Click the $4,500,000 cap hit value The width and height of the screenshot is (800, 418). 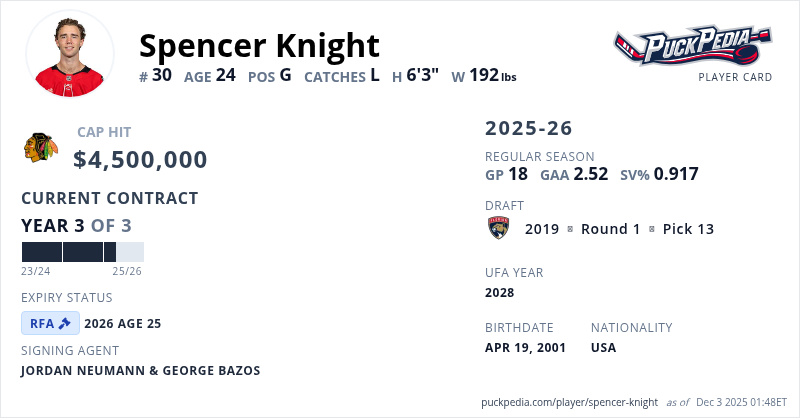140,160
